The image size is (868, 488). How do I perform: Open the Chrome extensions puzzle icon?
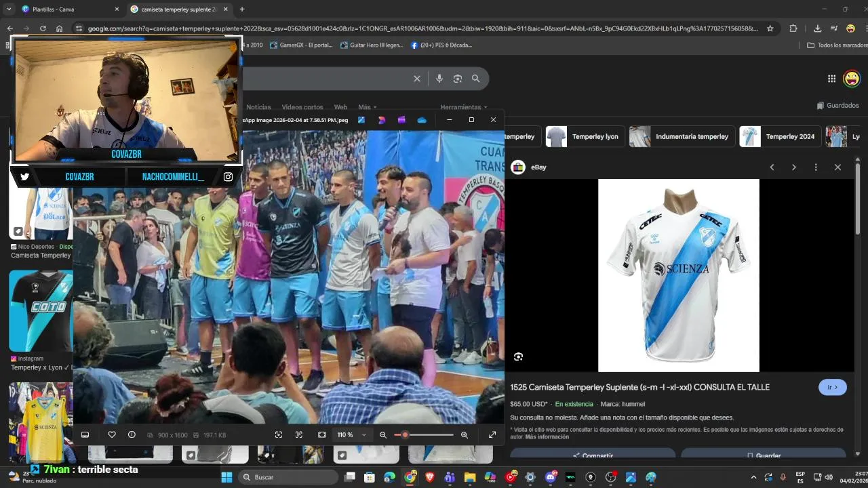[793, 28]
